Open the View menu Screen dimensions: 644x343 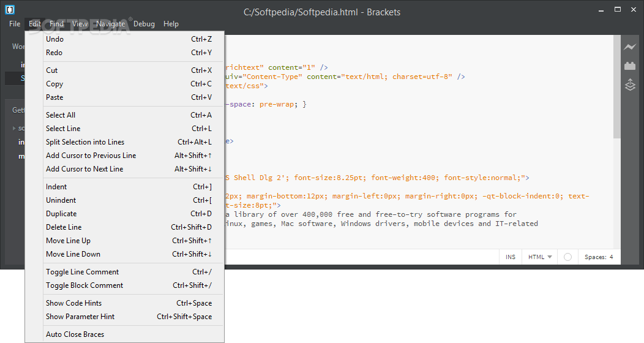[80, 24]
